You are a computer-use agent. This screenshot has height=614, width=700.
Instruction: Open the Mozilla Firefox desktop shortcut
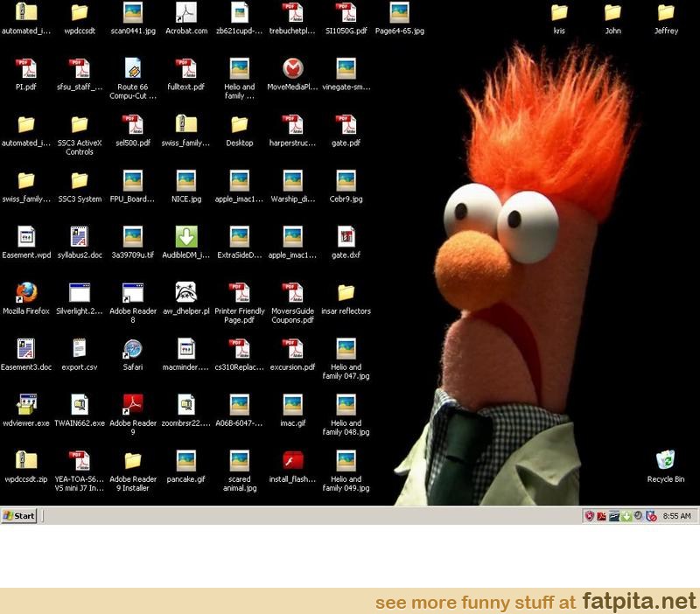pyautogui.click(x=26, y=292)
